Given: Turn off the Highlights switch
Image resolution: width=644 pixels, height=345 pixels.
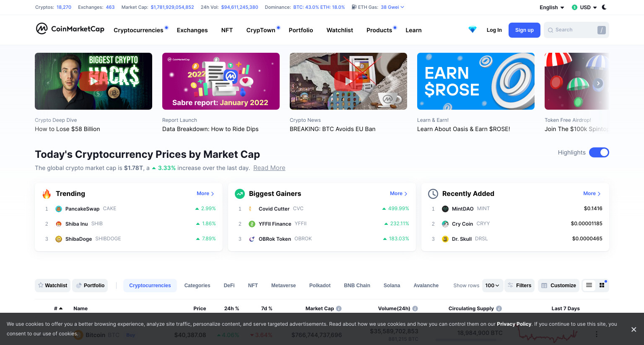Looking at the screenshot, I should (x=599, y=152).
